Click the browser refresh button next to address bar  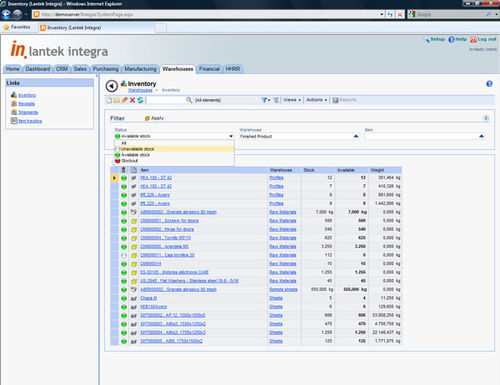[x=390, y=14]
